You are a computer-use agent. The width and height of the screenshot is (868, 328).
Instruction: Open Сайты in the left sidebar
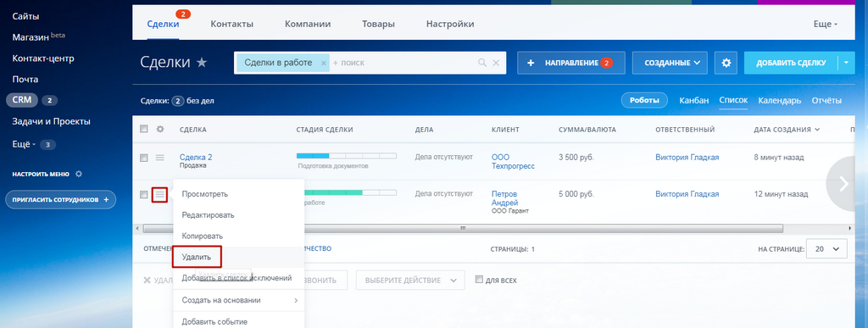tap(25, 17)
